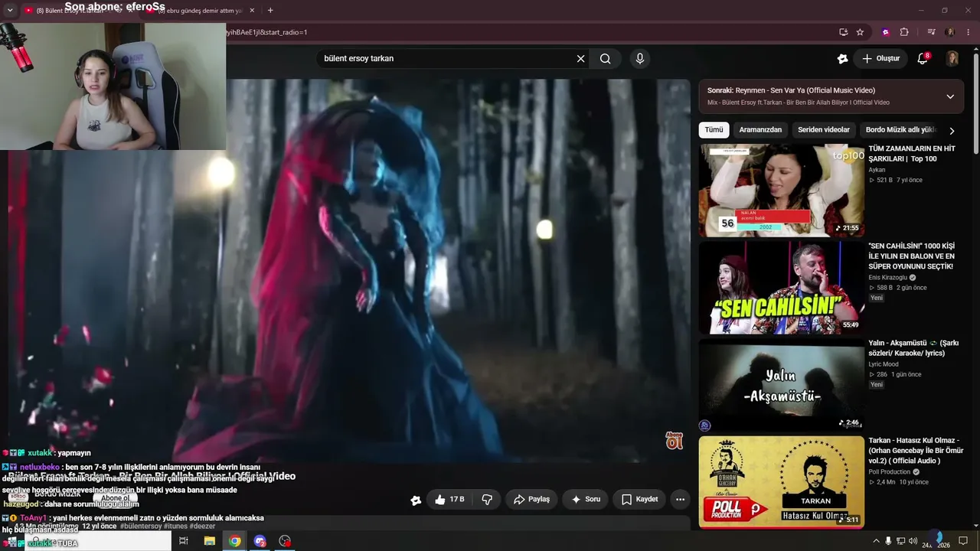980x551 pixels.
Task: Show hidden system tray icons
Action: point(876,541)
